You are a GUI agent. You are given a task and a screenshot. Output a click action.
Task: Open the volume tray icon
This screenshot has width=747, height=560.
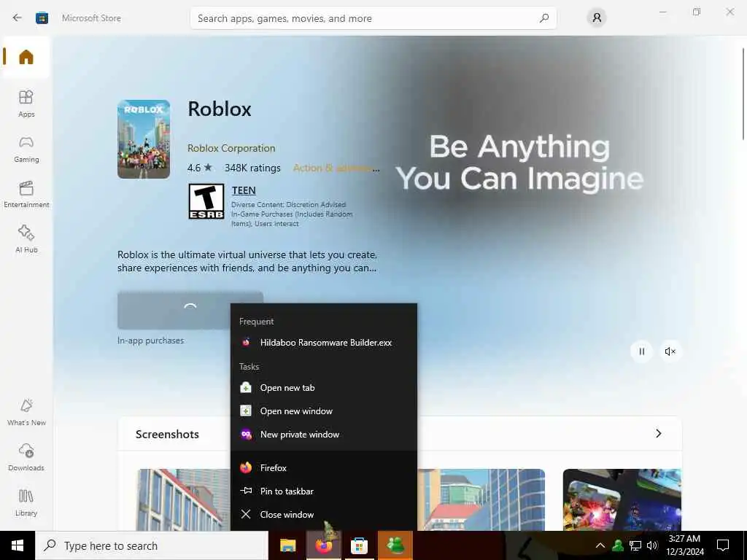tap(652, 545)
